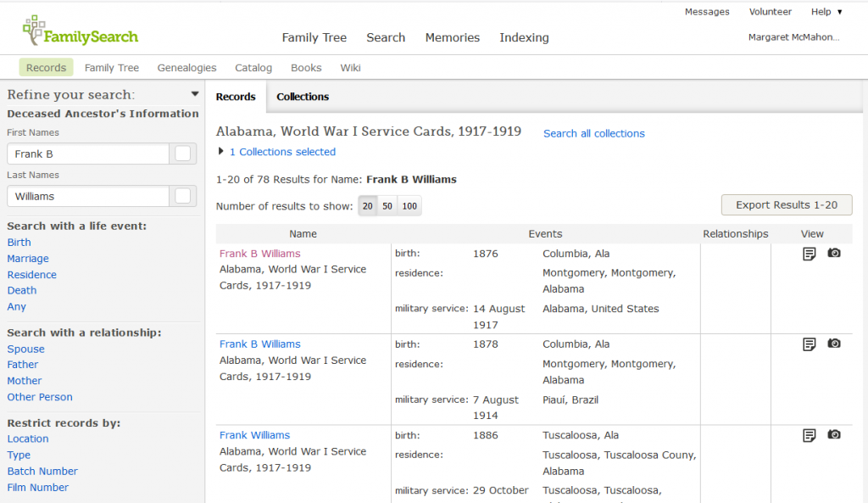Image resolution: width=868 pixels, height=503 pixels.
Task: Open Frank B Williams result born 1878
Action: 259,344
